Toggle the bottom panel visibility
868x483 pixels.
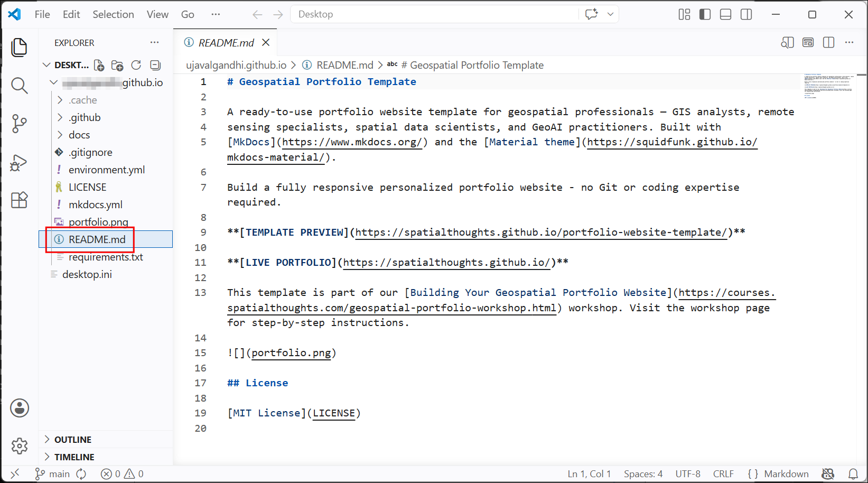[x=726, y=14]
